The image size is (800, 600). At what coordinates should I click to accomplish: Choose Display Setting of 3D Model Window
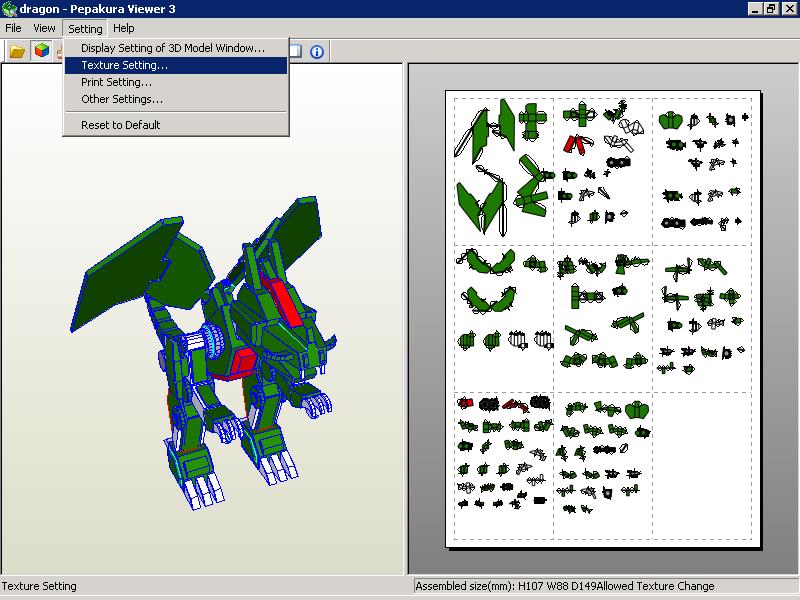176,48
